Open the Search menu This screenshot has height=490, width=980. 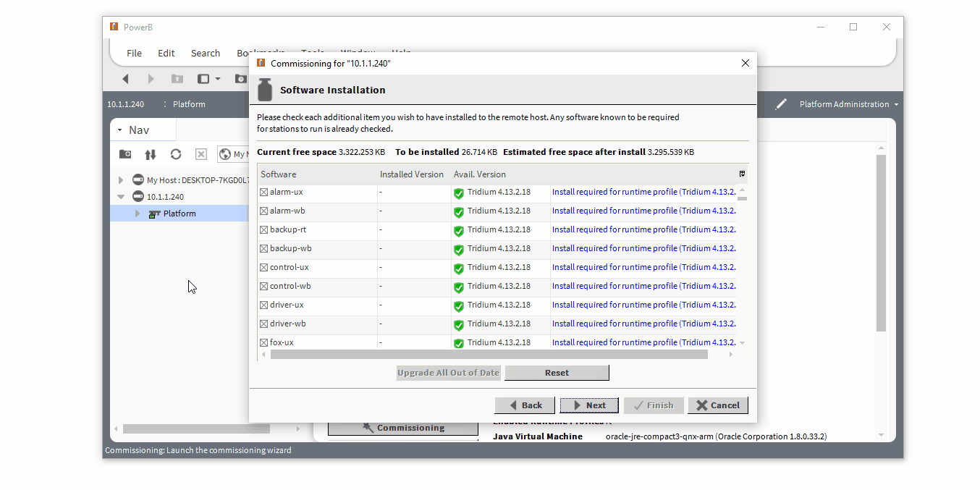[206, 53]
